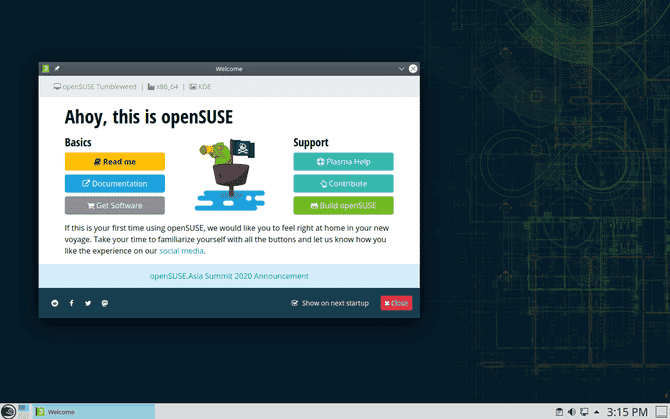Screen dimensions: 670x419
Task: Click the Get Software button
Action: click(x=115, y=205)
